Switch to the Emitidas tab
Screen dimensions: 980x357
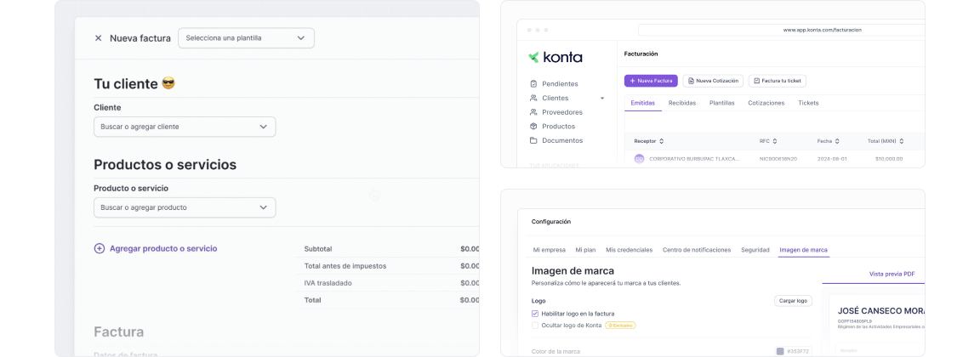(x=642, y=103)
